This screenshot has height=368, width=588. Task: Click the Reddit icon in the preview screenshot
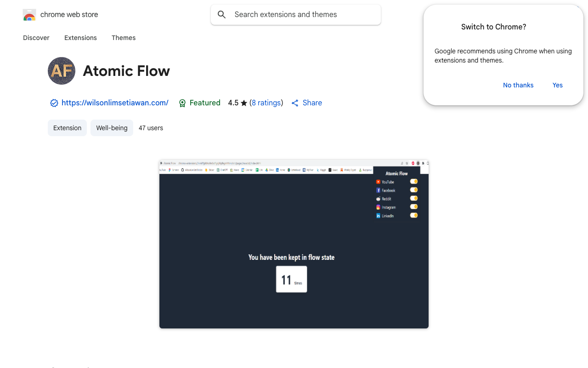coord(378,199)
